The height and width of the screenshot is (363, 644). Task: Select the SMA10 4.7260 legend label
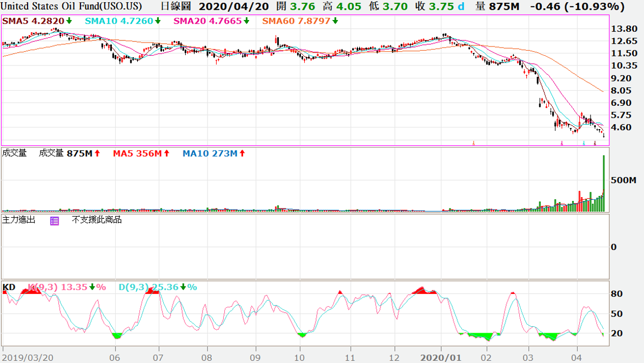(x=120, y=21)
